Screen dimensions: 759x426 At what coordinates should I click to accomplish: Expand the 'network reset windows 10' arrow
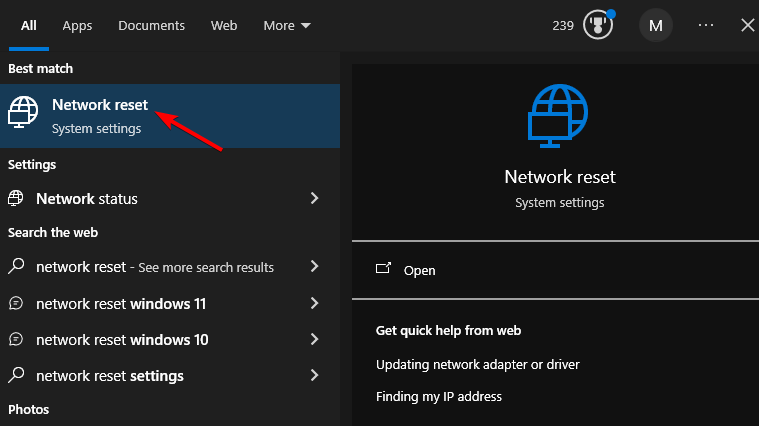(315, 339)
